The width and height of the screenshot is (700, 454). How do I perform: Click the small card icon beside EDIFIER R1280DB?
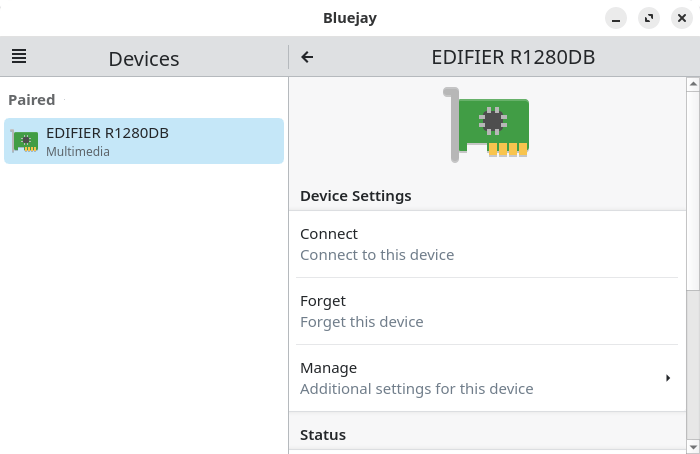coord(24,141)
